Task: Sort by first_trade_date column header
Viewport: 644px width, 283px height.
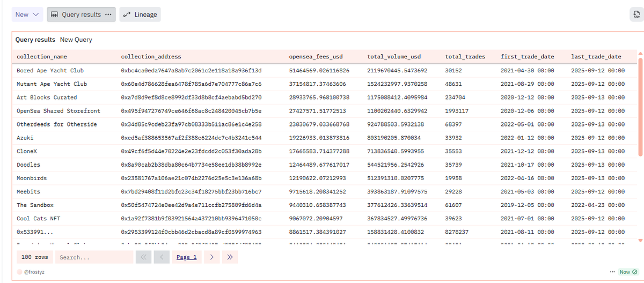Action: pyautogui.click(x=528, y=57)
